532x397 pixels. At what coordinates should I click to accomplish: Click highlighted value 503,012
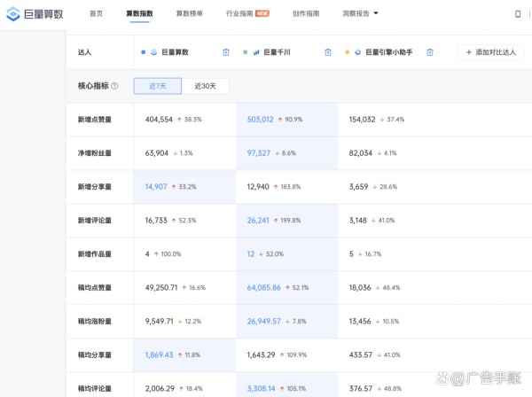[x=260, y=120]
